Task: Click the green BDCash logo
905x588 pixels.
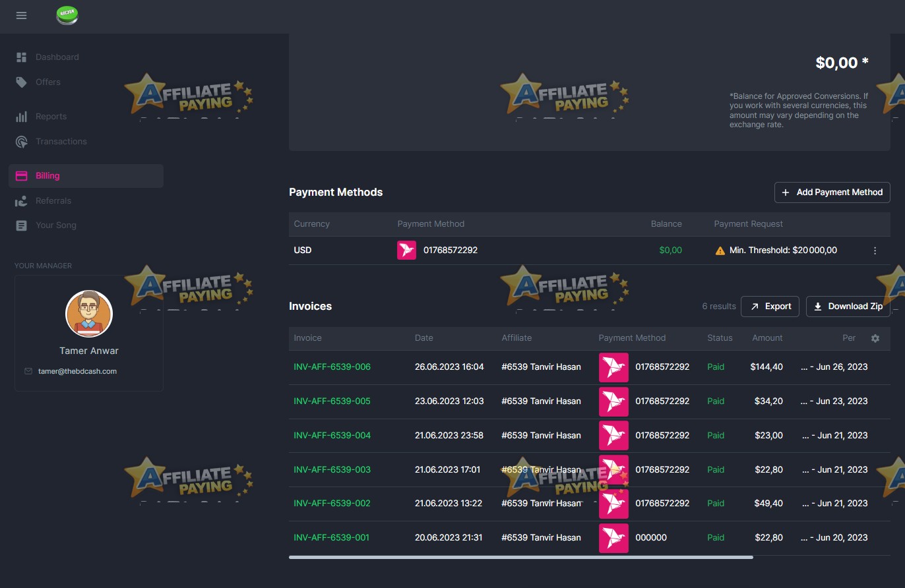Action: (67, 15)
